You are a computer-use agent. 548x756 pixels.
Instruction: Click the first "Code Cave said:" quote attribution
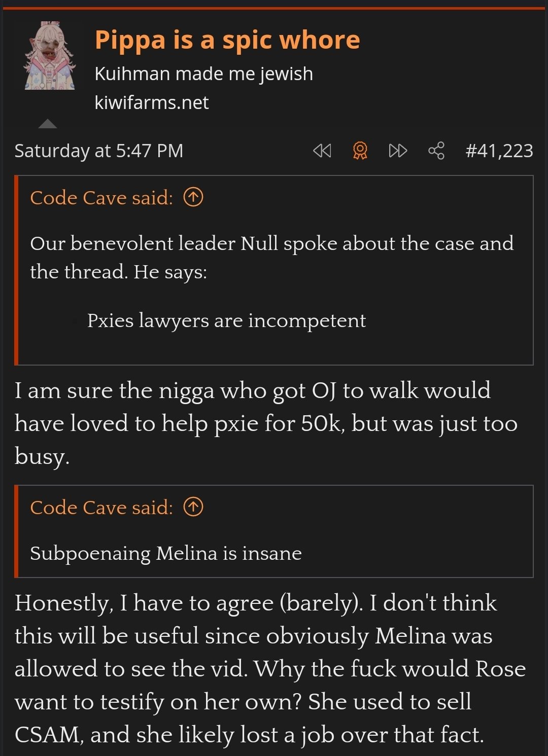pos(101,198)
